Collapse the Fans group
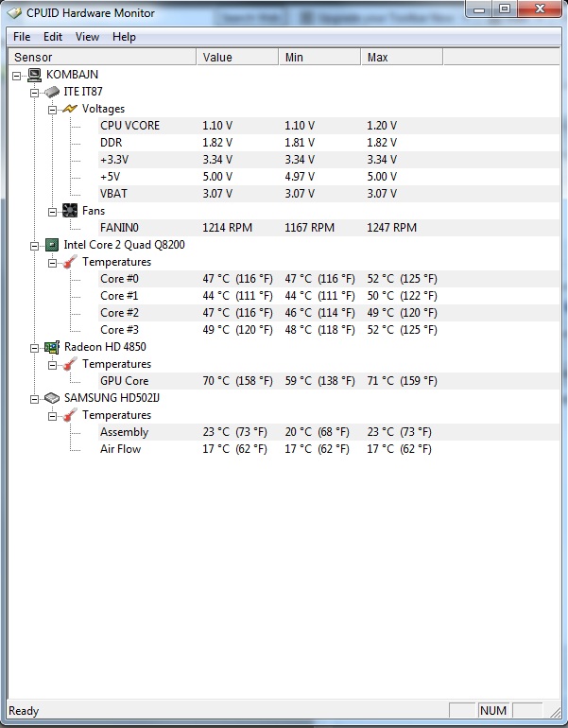 (52, 212)
